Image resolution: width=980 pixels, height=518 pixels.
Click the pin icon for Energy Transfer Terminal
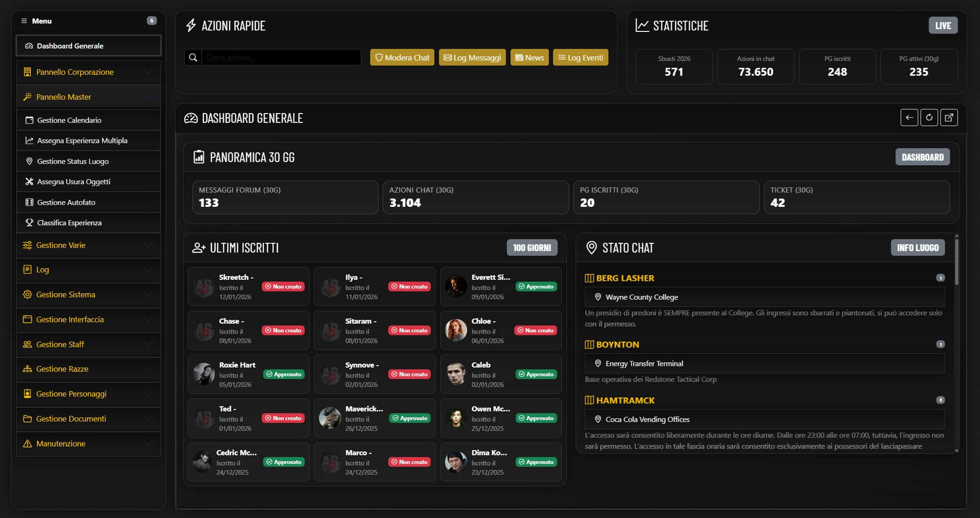click(598, 363)
